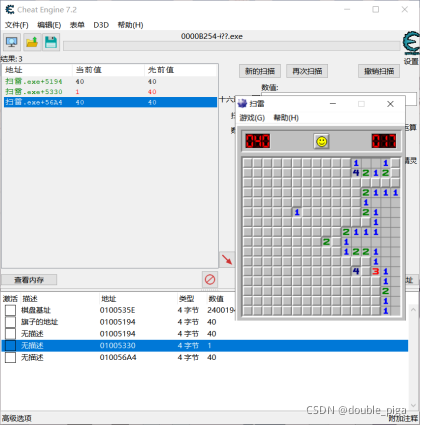The image size is (421, 426).
Task: Click the red arrow add-address icon
Action: pyautogui.click(x=227, y=259)
